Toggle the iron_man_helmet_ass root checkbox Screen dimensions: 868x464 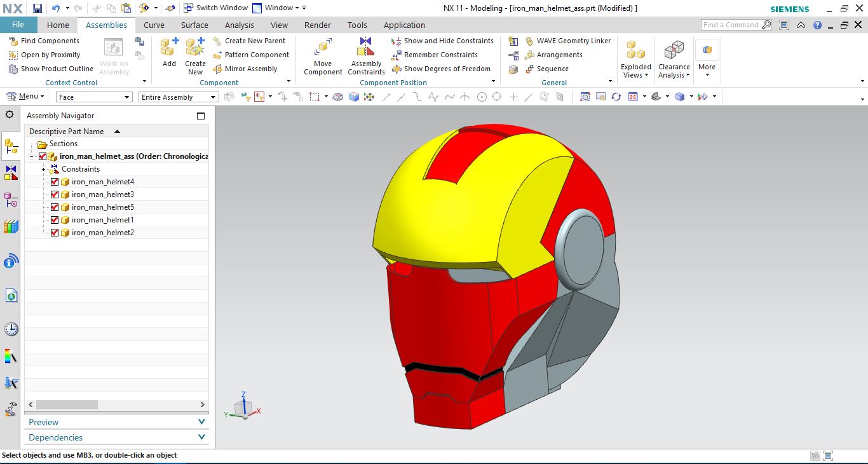click(x=43, y=156)
